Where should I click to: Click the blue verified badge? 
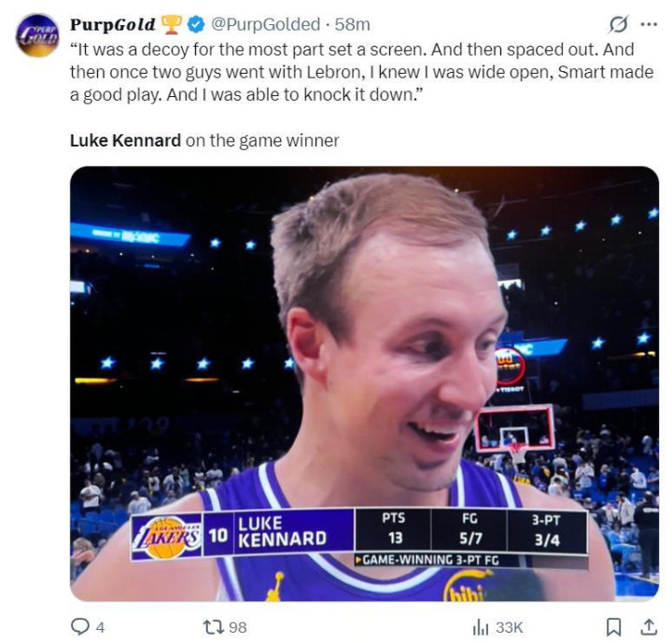point(196,24)
